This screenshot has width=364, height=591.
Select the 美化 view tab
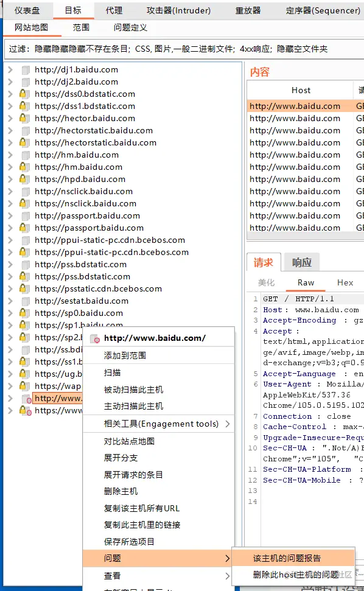pos(266,282)
